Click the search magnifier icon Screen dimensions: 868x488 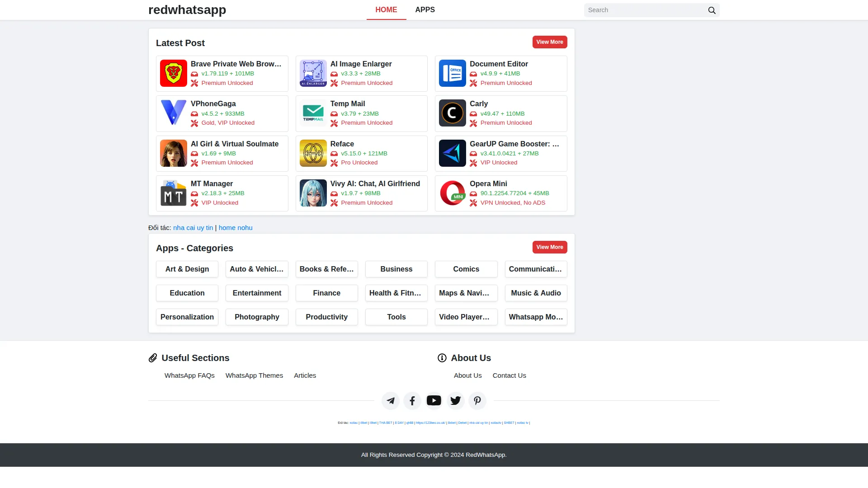point(712,10)
